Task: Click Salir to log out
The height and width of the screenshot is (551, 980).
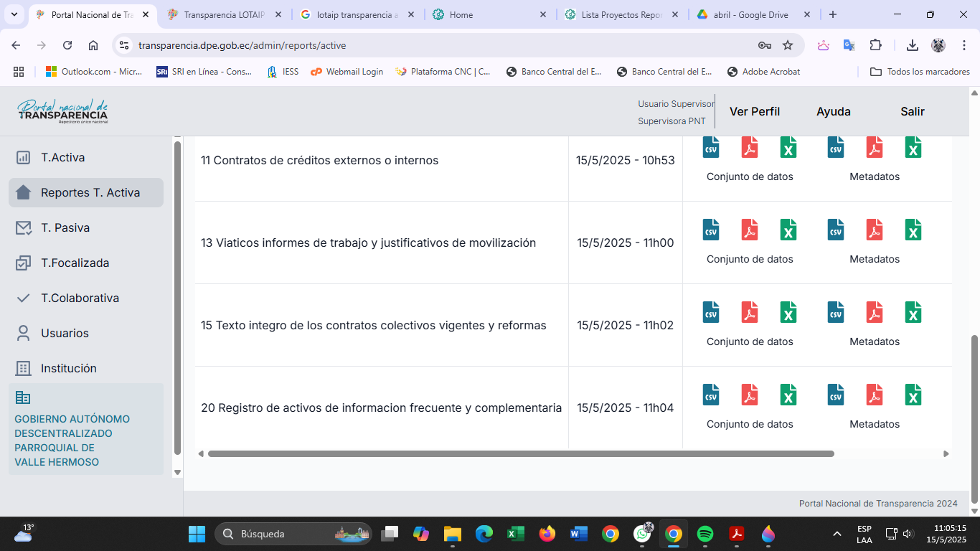Action: coord(912,111)
